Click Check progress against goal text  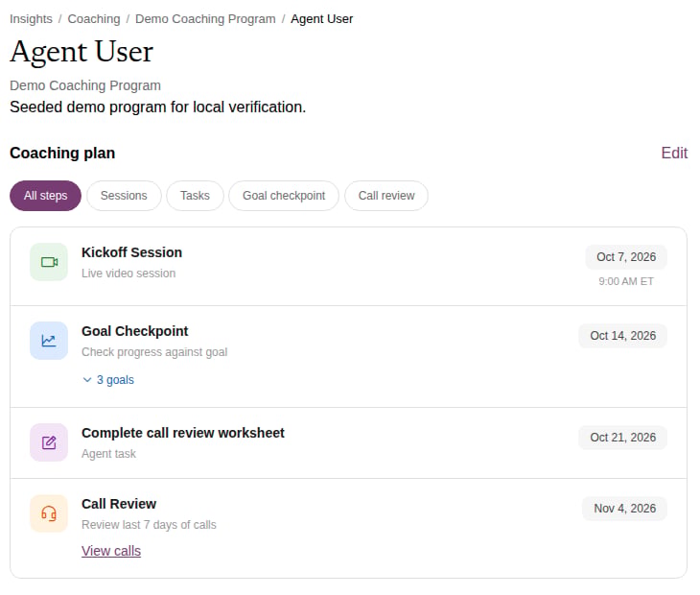coord(154,352)
